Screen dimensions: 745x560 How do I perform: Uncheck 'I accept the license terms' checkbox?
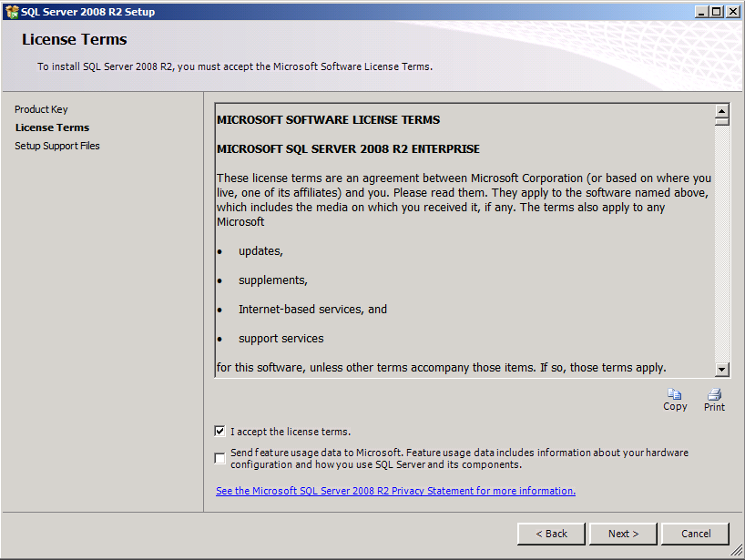pos(220,432)
